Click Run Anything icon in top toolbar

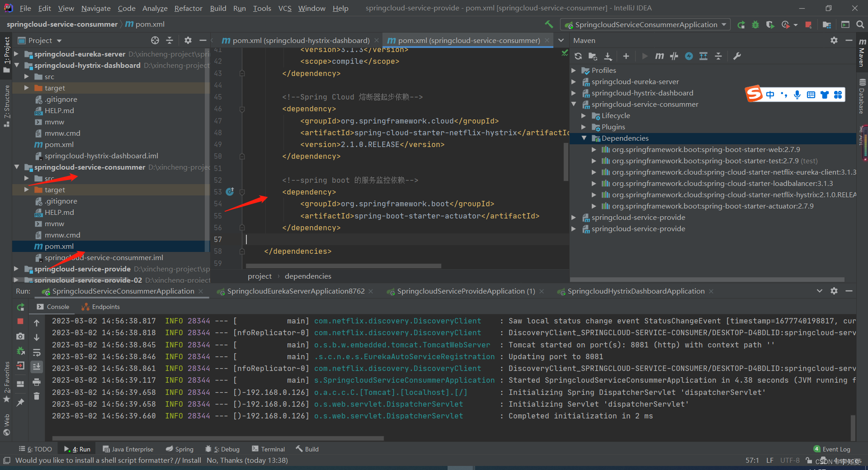click(x=845, y=24)
